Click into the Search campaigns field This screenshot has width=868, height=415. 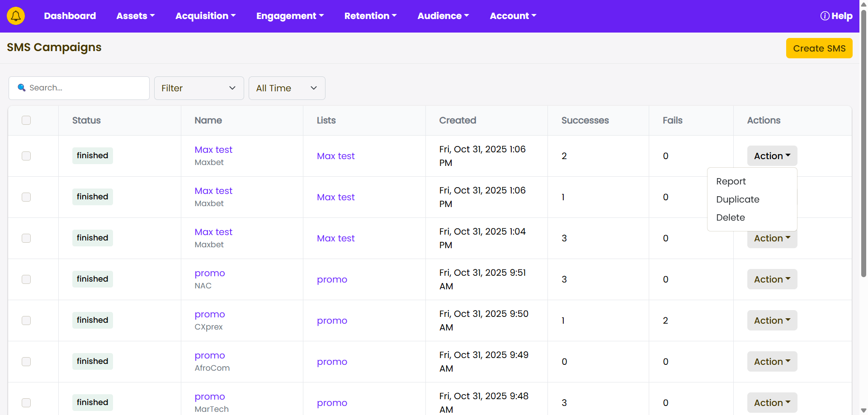86,88
